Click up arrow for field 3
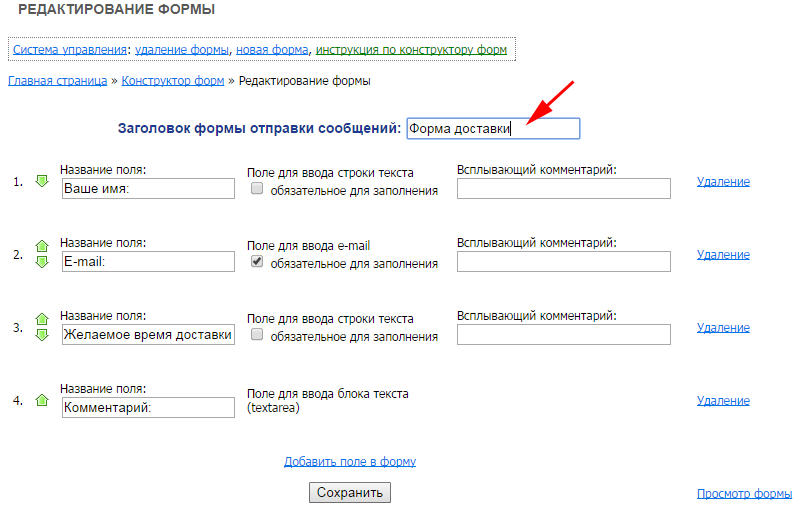 pyautogui.click(x=42, y=319)
